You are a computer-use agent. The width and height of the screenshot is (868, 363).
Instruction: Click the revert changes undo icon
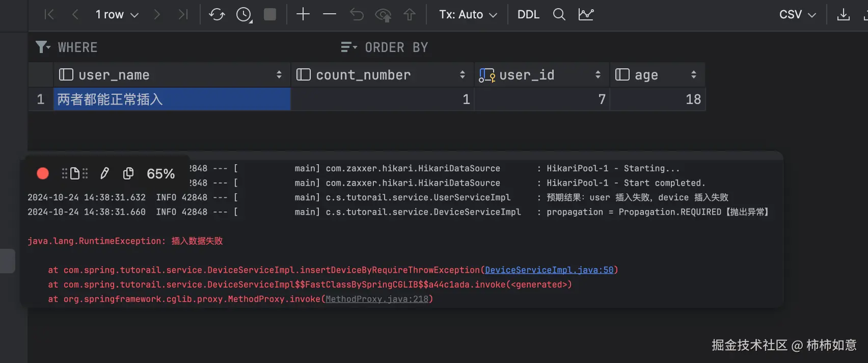pyautogui.click(x=357, y=15)
